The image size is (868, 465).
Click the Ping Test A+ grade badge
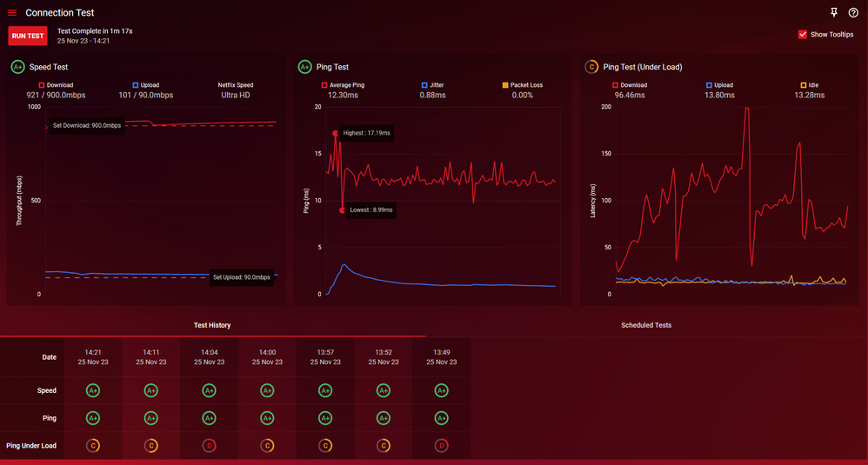(304, 67)
